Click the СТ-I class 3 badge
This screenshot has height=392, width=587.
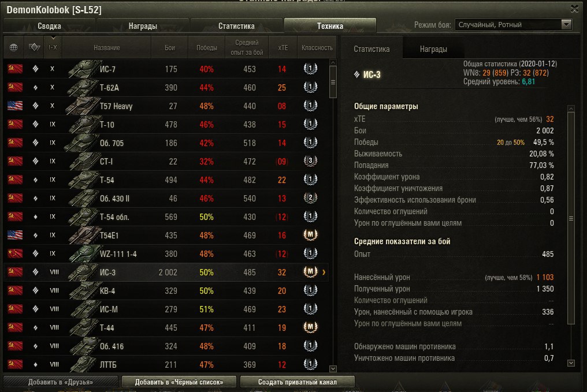pos(310,161)
